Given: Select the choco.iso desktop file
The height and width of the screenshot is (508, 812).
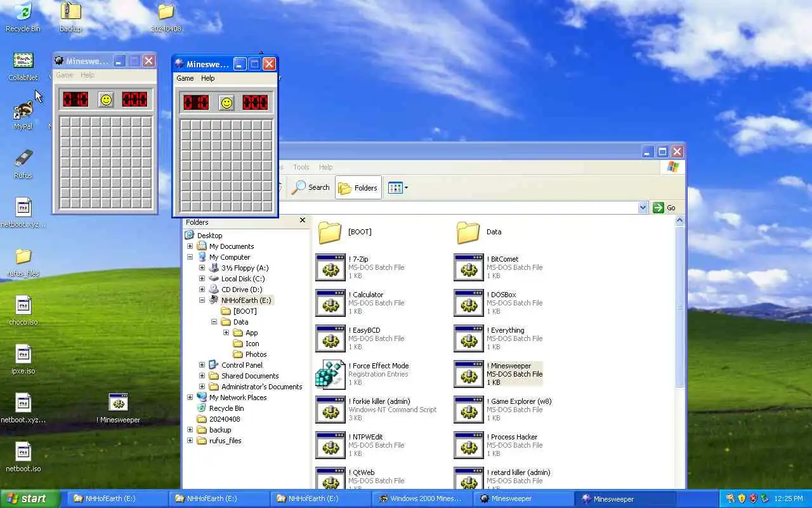Looking at the screenshot, I should [23, 311].
